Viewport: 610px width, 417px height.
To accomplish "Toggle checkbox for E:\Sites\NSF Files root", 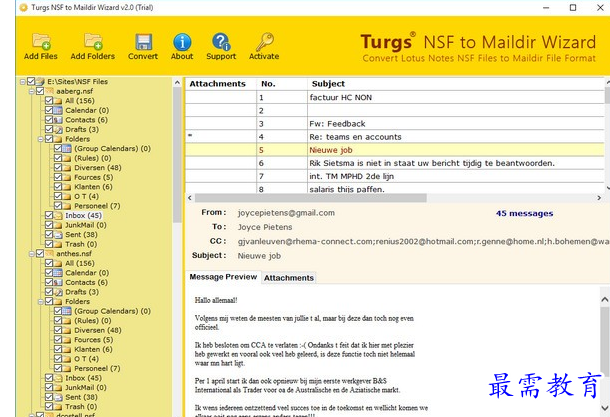I will point(31,81).
